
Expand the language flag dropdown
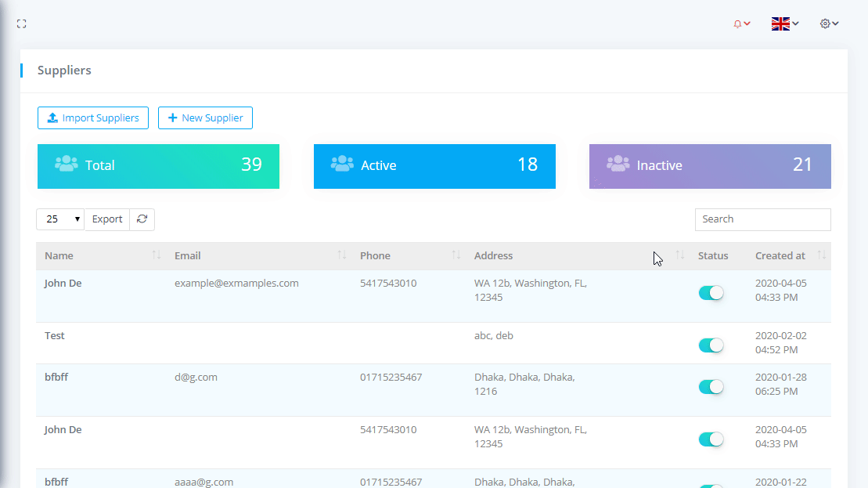[x=784, y=24]
